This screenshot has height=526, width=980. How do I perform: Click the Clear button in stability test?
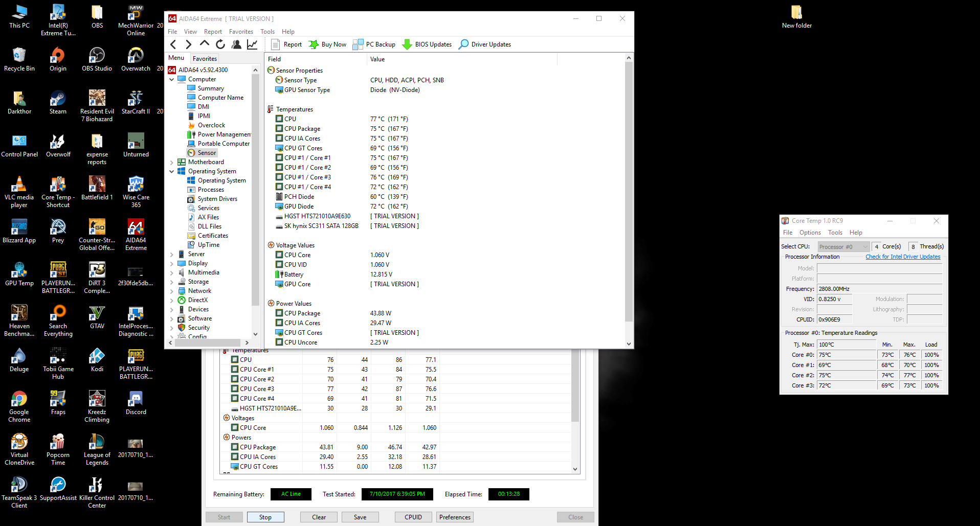tap(319, 517)
